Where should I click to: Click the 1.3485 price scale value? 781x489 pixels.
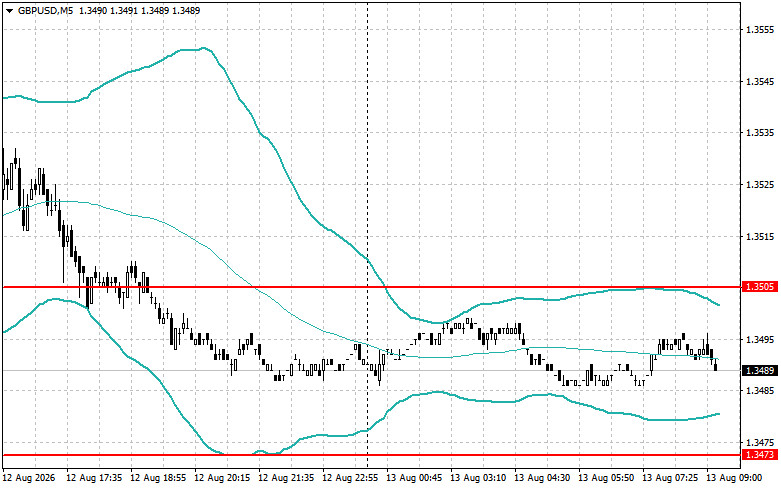[760, 391]
